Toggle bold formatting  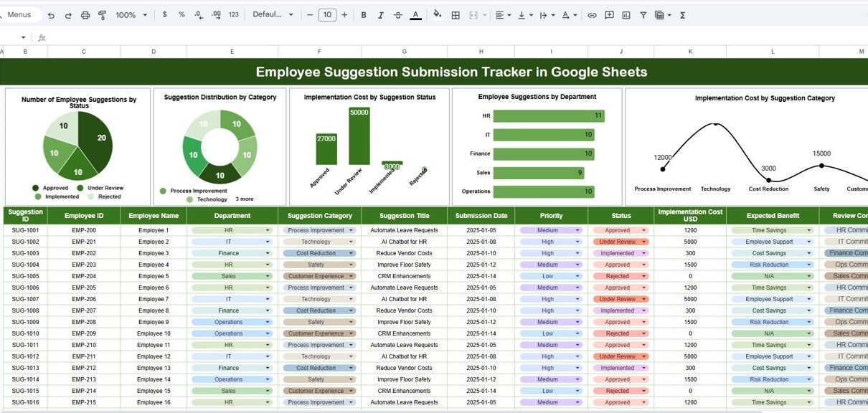[x=364, y=15]
